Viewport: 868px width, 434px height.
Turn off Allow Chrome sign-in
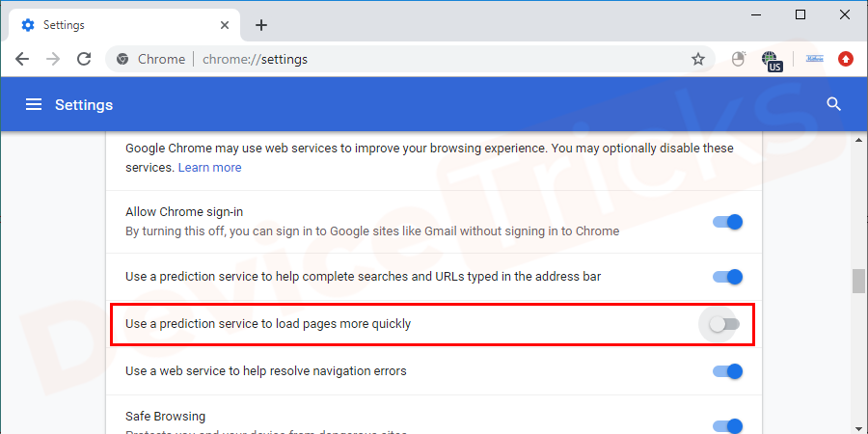coord(727,222)
